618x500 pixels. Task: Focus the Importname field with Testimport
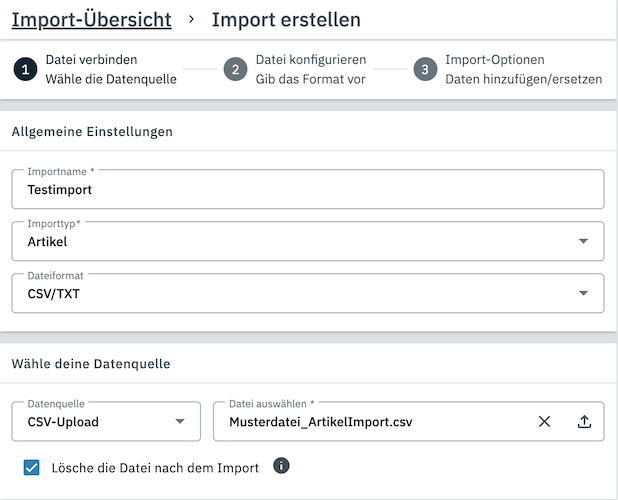[308, 190]
